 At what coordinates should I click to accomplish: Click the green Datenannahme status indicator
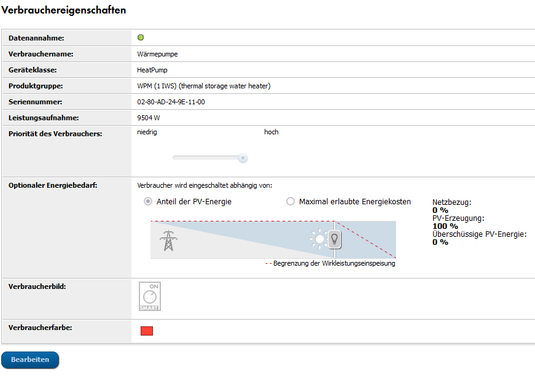[141, 38]
